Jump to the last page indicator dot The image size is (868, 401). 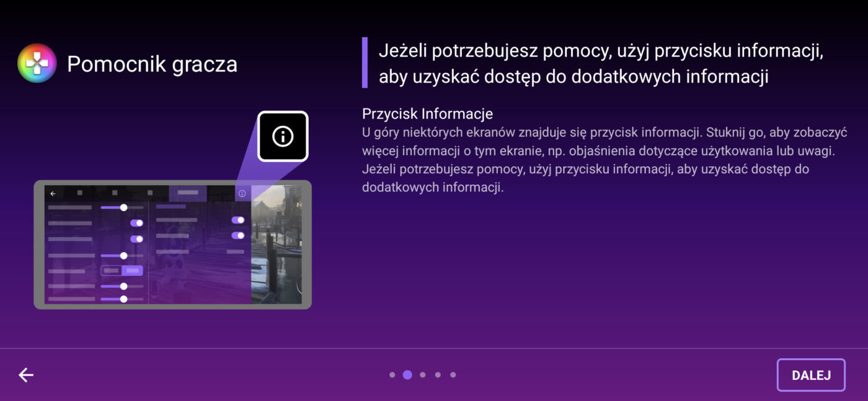pos(453,375)
